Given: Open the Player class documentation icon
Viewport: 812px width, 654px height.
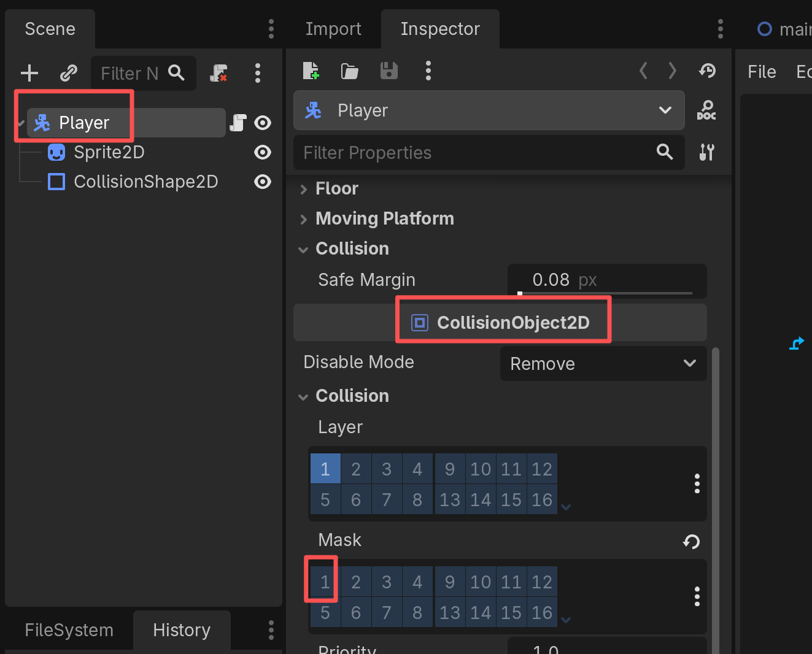Looking at the screenshot, I should pyautogui.click(x=706, y=110).
